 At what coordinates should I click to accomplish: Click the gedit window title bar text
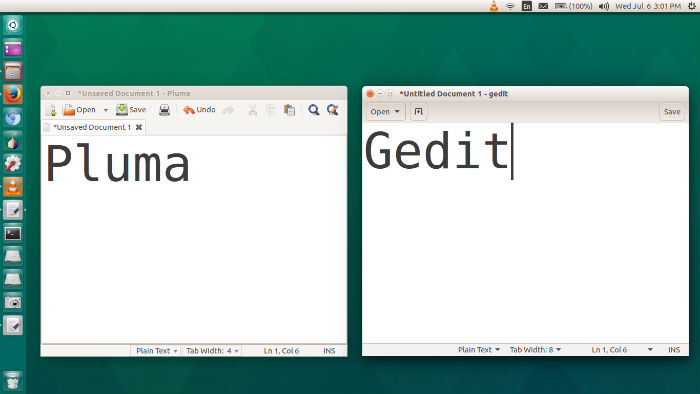click(x=454, y=94)
